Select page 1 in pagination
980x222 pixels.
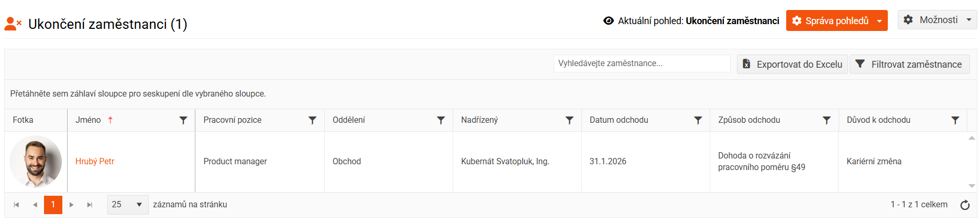(53, 205)
